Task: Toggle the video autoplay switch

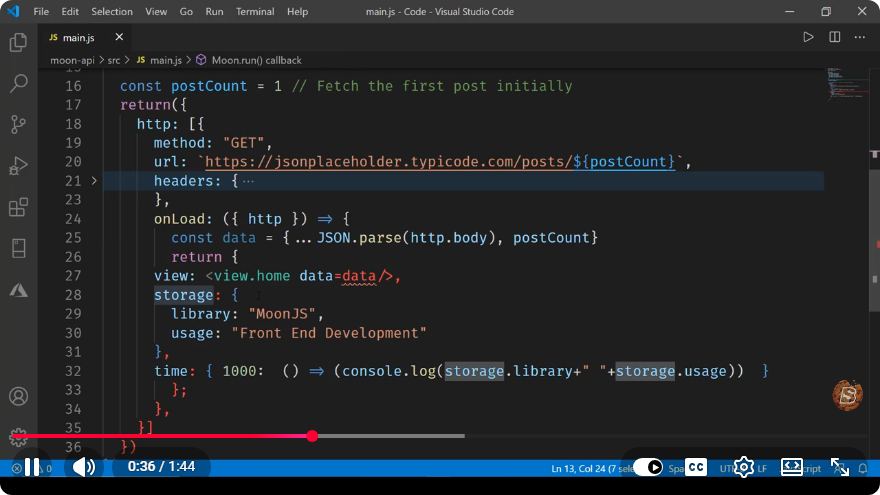Action: (x=648, y=467)
